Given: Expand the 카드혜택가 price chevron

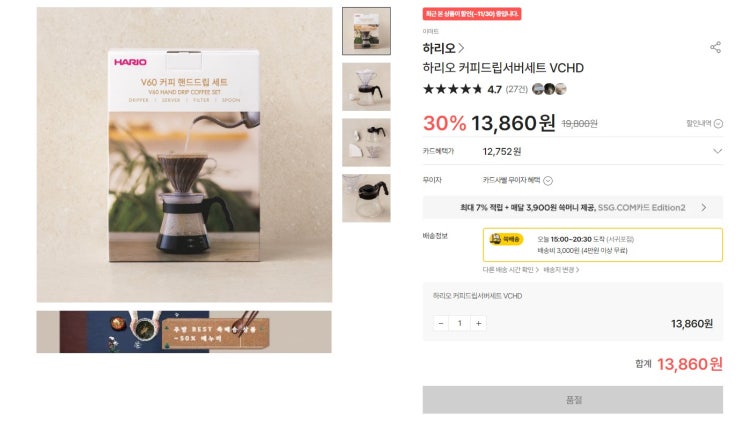Looking at the screenshot, I should point(717,151).
